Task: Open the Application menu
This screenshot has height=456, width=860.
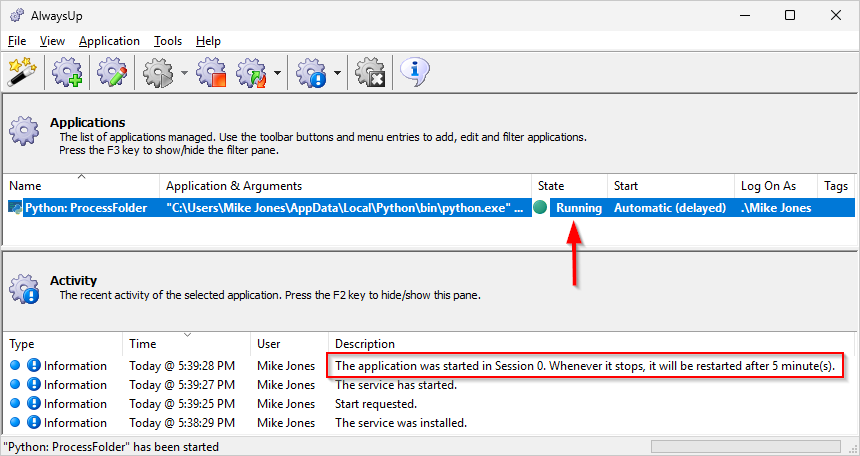Action: pos(109,41)
